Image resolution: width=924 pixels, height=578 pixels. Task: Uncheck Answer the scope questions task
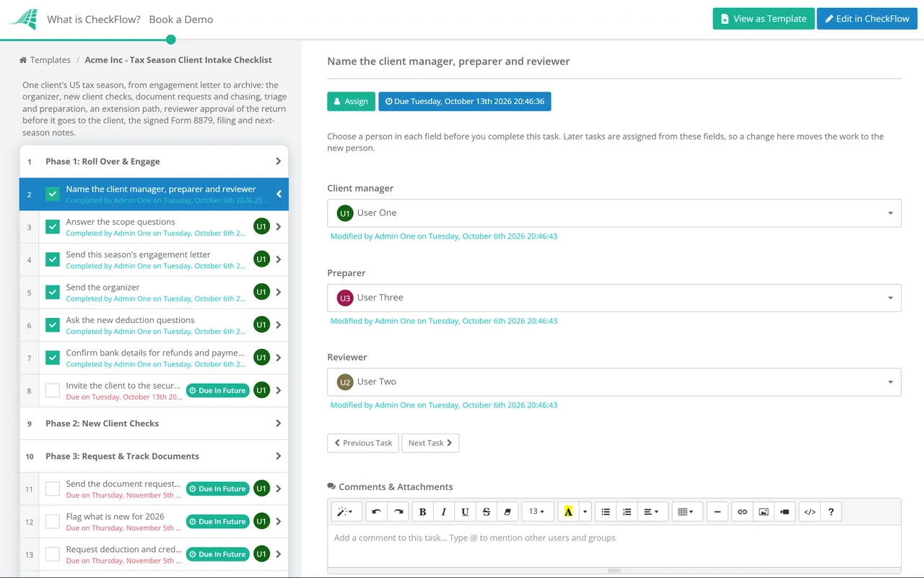53,227
